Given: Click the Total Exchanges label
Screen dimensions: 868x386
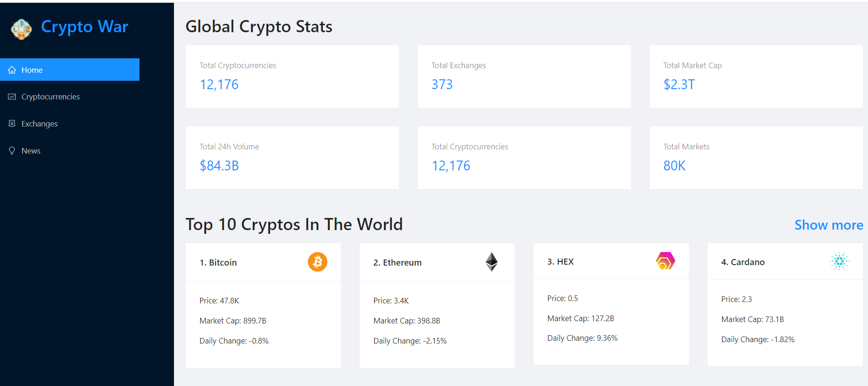Looking at the screenshot, I should click(458, 65).
